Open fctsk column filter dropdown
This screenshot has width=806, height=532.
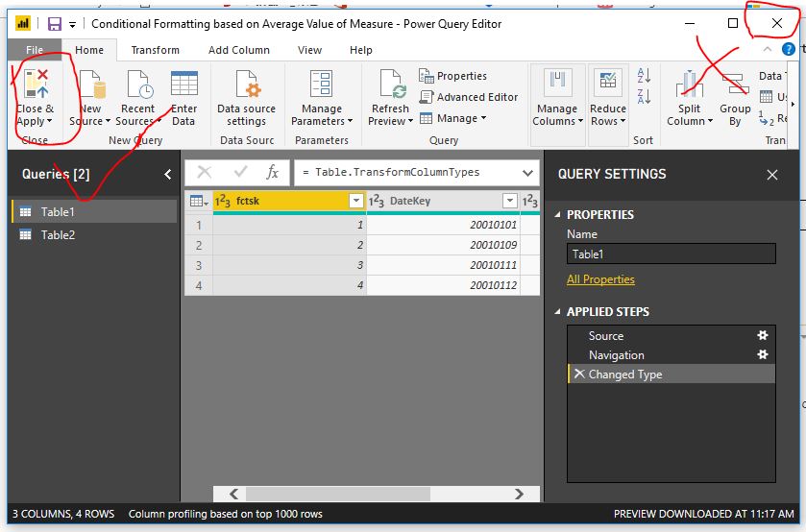pos(356,201)
